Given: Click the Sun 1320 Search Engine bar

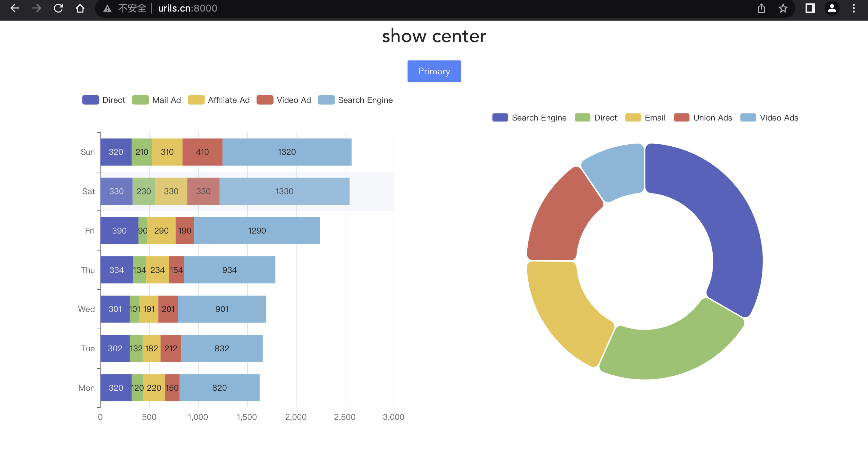Looking at the screenshot, I should pyautogui.click(x=287, y=152).
